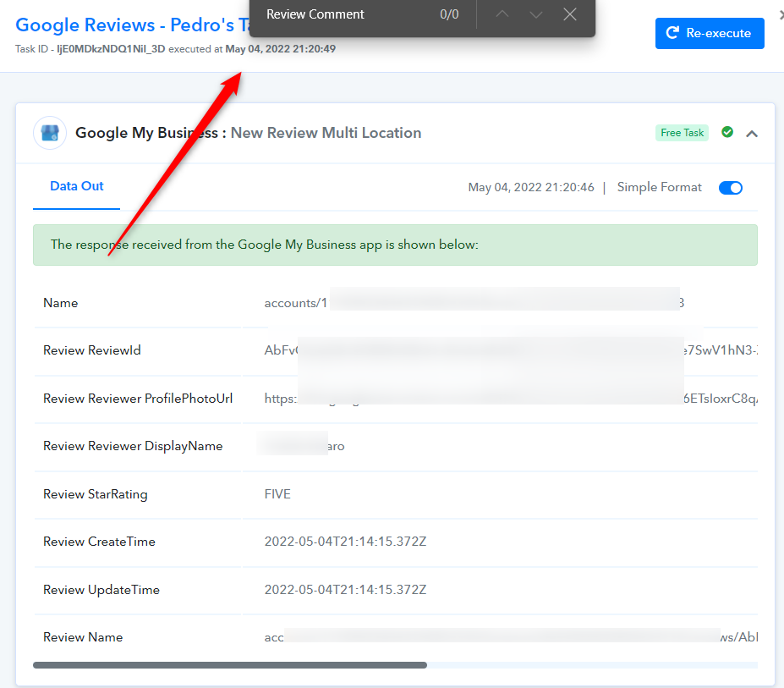784x688 pixels.
Task: Click the Google Reviews task title
Action: pyautogui.click(x=133, y=25)
